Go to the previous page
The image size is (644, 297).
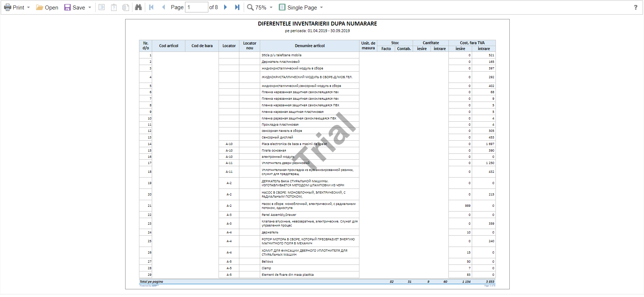[163, 7]
